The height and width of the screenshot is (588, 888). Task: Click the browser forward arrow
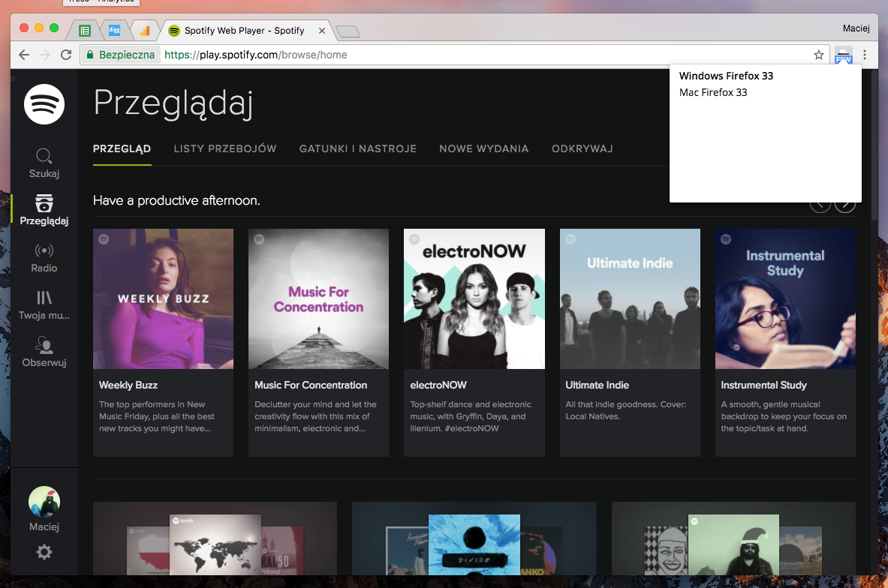tap(45, 55)
